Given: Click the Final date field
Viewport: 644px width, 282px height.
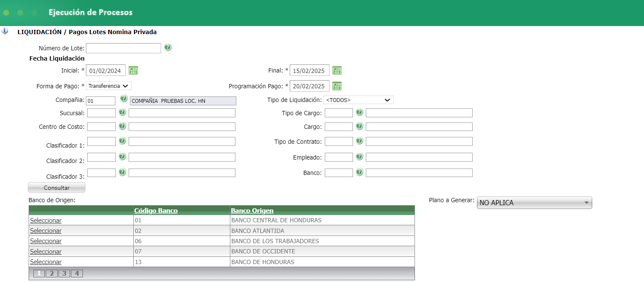Looking at the screenshot, I should (309, 70).
